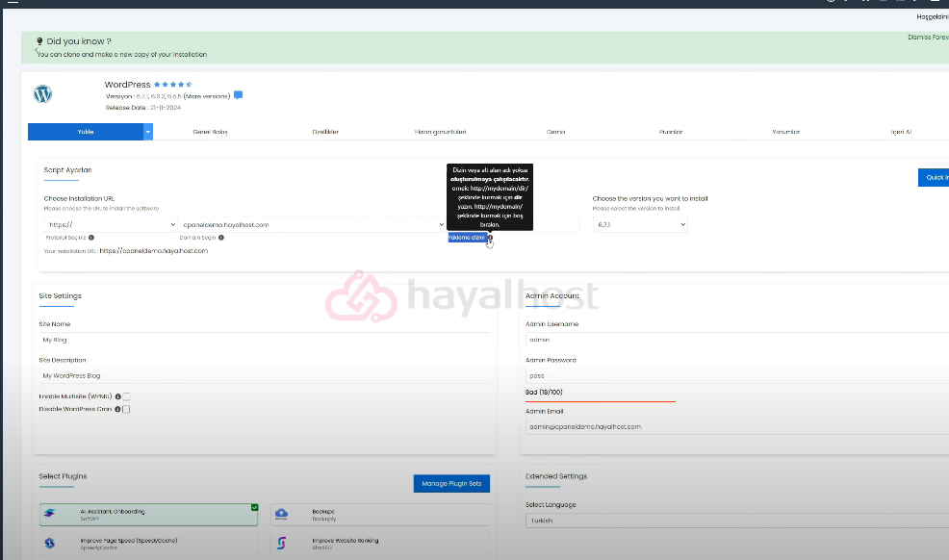Click the More versions link
949x560 pixels.
[x=207, y=97]
